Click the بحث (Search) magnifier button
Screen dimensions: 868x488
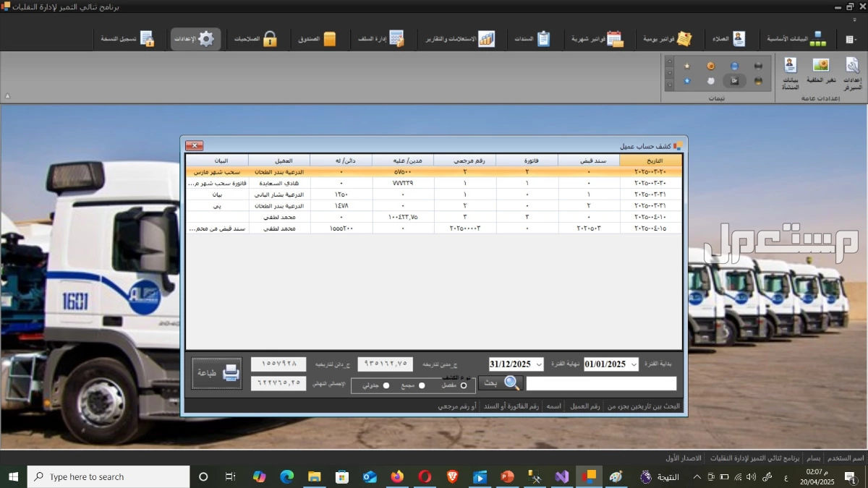[x=500, y=383]
